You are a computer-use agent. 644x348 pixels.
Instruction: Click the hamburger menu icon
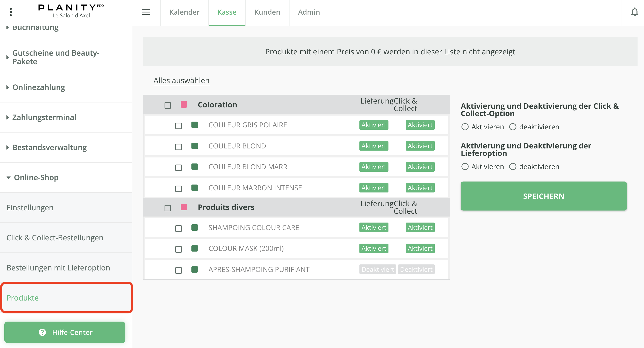(x=146, y=12)
